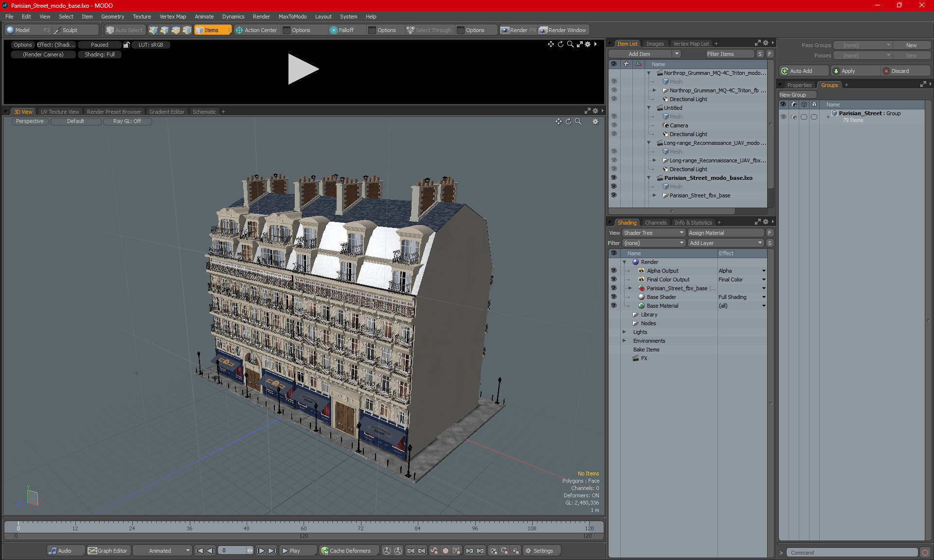
Task: Toggle visibility of Alpha Output layer
Action: [x=613, y=271]
